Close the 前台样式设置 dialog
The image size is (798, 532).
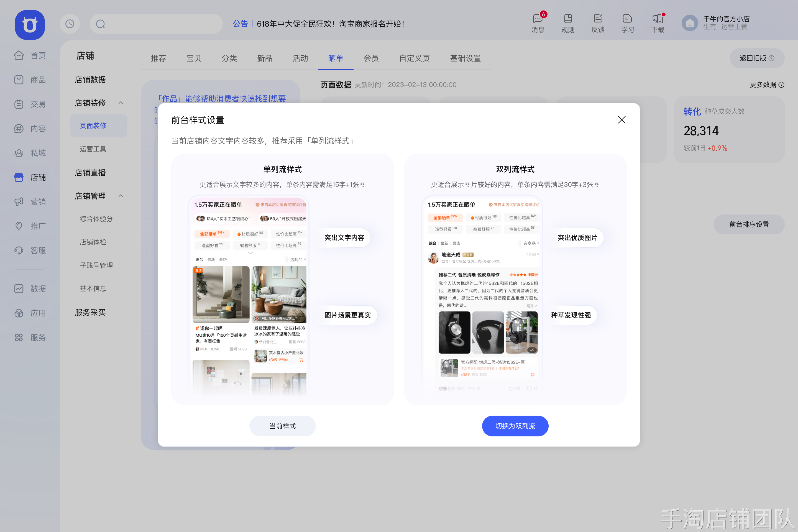(621, 120)
